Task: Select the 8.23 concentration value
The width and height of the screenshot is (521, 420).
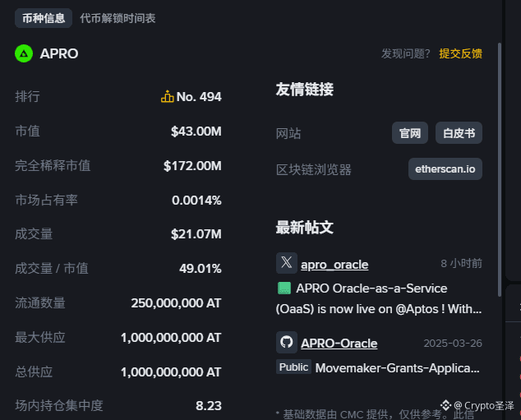Action: click(209, 406)
